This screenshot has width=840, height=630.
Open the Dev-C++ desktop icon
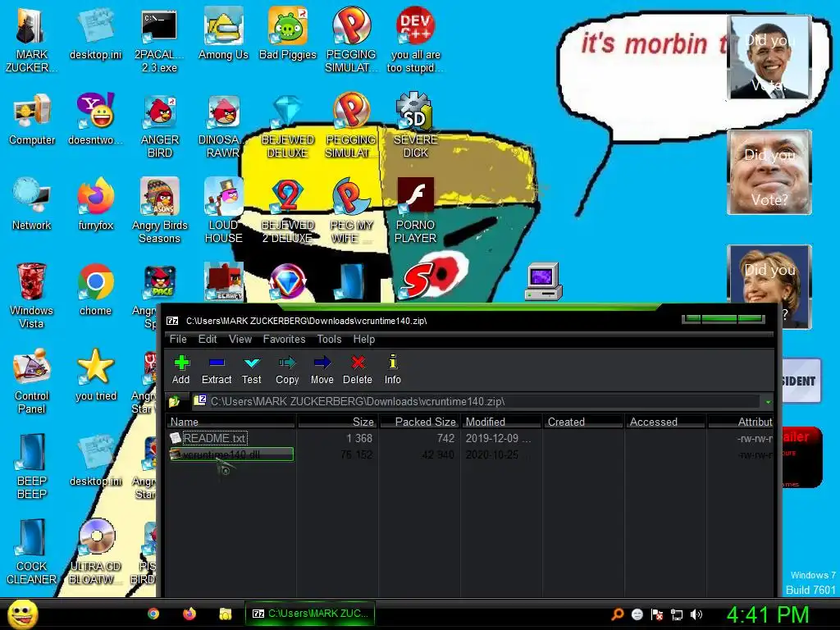point(415,40)
